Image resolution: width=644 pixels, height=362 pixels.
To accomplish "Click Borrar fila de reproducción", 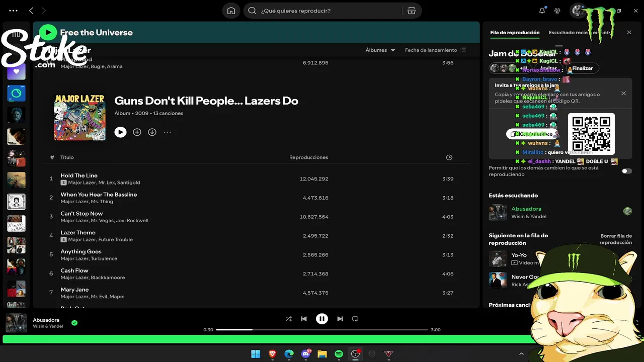I will tap(615, 239).
